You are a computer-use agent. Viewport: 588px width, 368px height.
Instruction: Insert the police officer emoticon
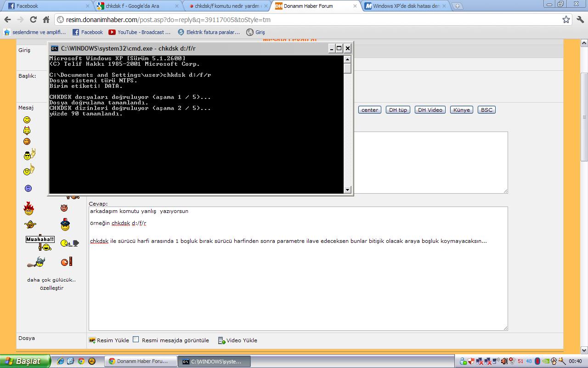[x=65, y=224]
